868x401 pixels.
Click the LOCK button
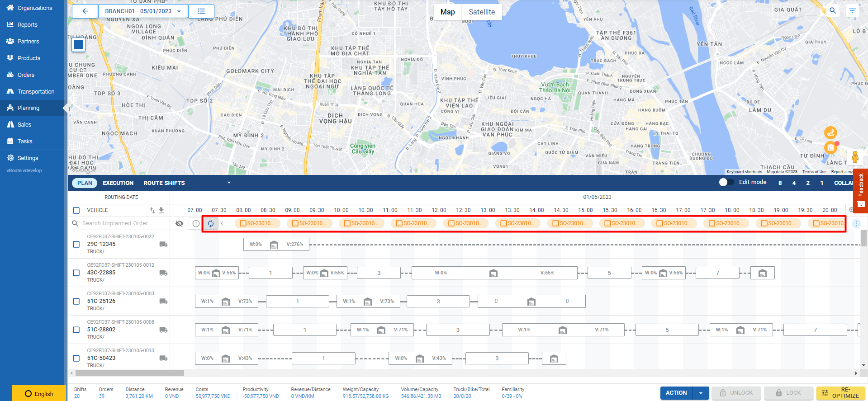tap(788, 393)
